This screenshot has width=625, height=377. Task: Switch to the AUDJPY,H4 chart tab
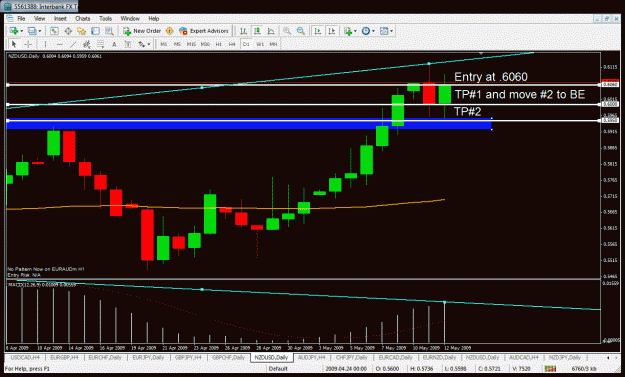pos(311,358)
